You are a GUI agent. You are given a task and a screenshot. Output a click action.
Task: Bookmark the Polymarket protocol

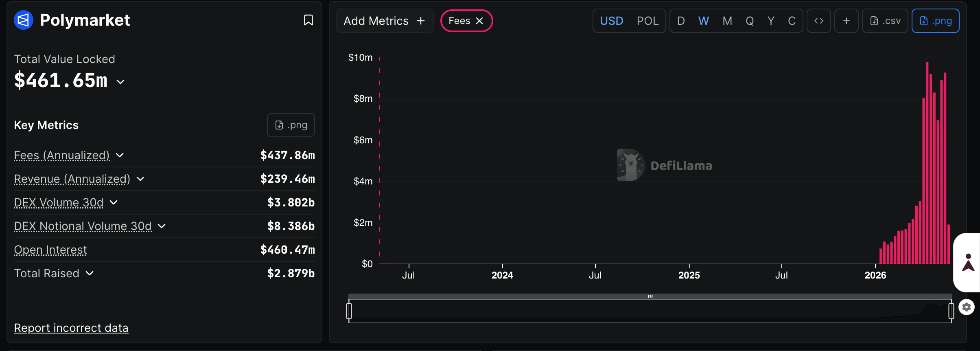[308, 20]
